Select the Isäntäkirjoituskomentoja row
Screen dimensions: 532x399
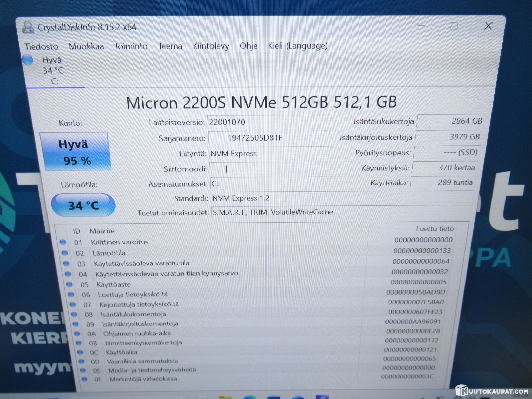point(257,323)
